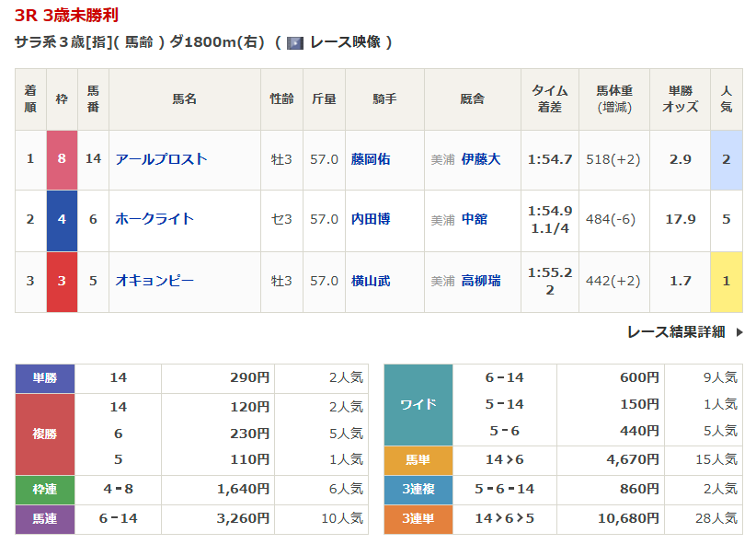
Task: Open the レース結果詳細 link
Action: 676,332
